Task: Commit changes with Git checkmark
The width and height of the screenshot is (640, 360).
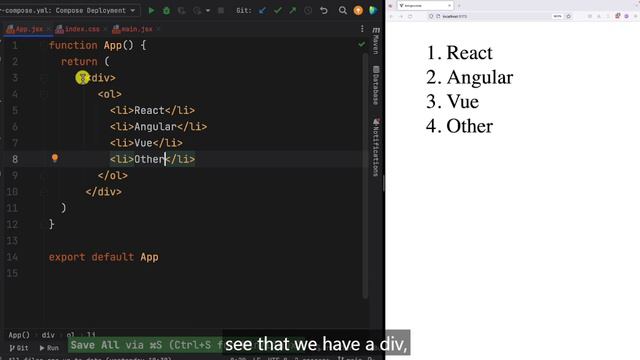Action: [x=278, y=11]
